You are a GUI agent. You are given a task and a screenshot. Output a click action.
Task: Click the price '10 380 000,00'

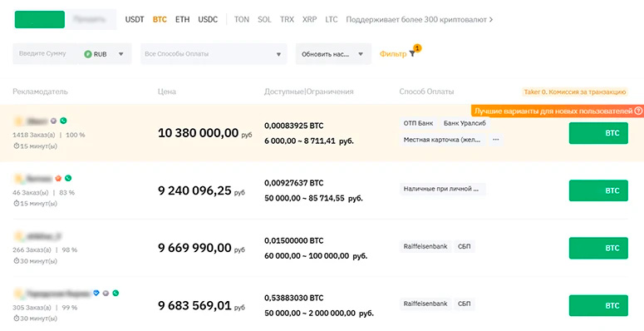pos(199,133)
